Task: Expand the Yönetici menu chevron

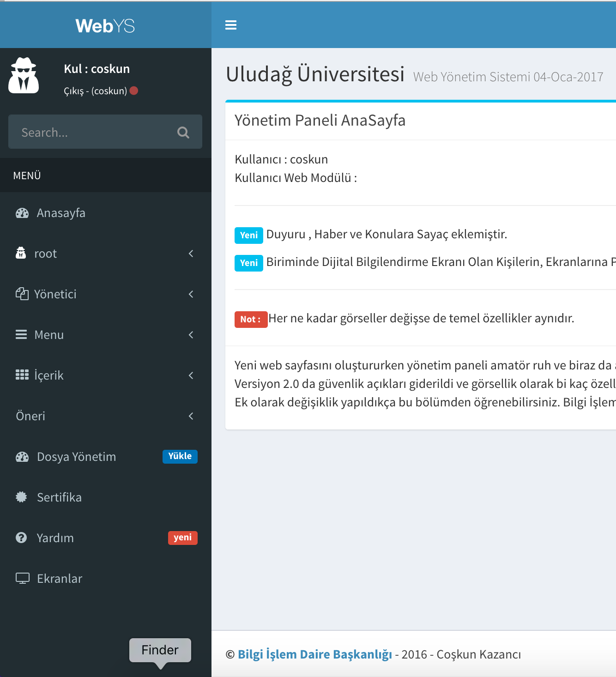Action: click(191, 294)
